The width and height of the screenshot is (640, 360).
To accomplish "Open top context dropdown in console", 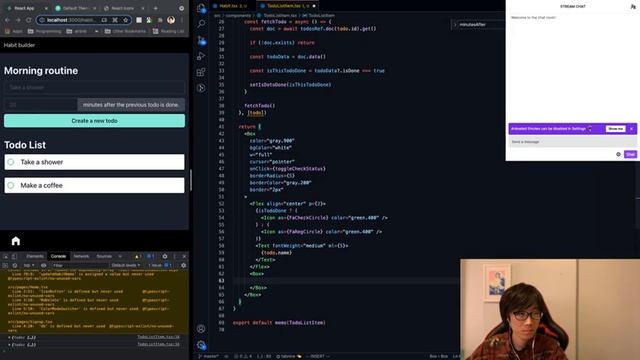I will (x=29, y=265).
